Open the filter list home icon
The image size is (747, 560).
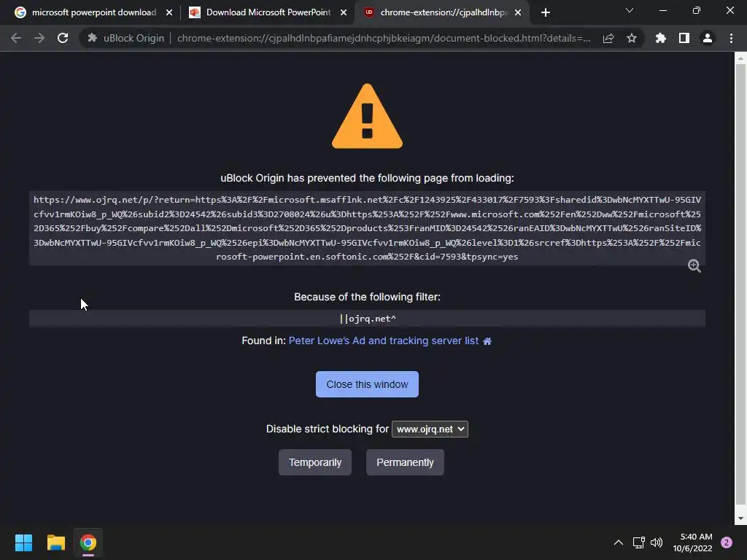(487, 341)
